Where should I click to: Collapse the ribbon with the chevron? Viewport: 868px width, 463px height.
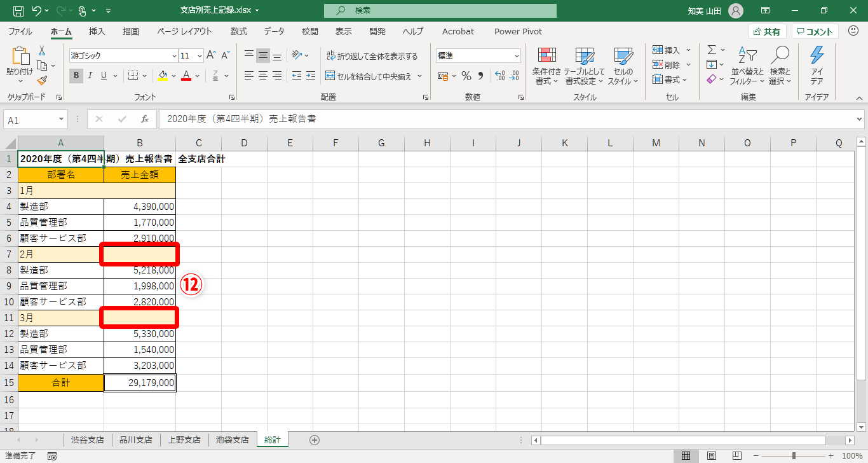coord(859,99)
